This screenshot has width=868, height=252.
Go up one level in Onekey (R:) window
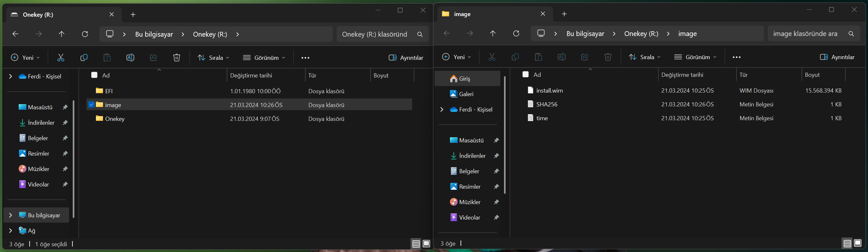[x=61, y=34]
